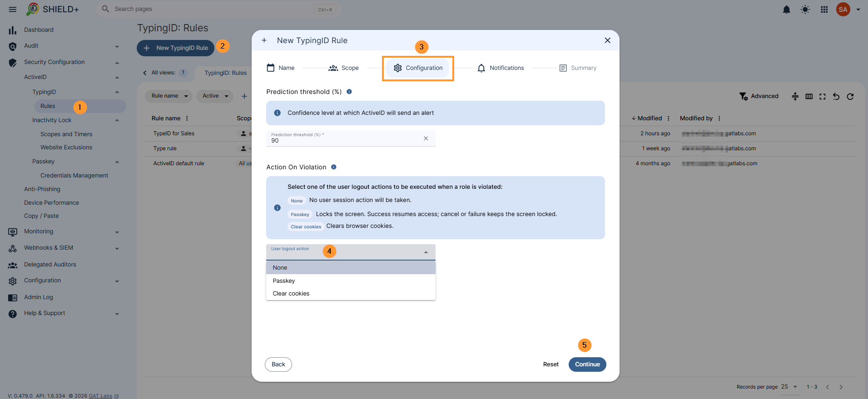Screen dimensions: 868x399
Task: Click the Reset button
Action: coord(551,365)
